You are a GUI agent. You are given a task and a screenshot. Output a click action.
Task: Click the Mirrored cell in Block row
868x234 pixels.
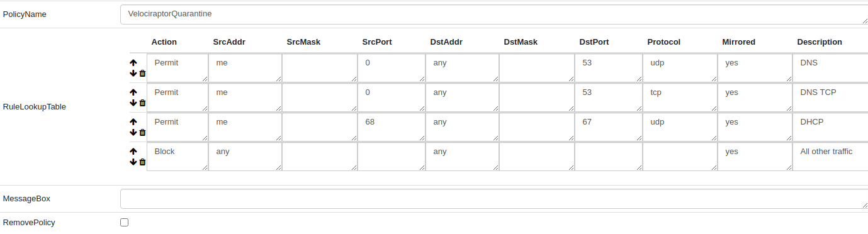[755, 157]
